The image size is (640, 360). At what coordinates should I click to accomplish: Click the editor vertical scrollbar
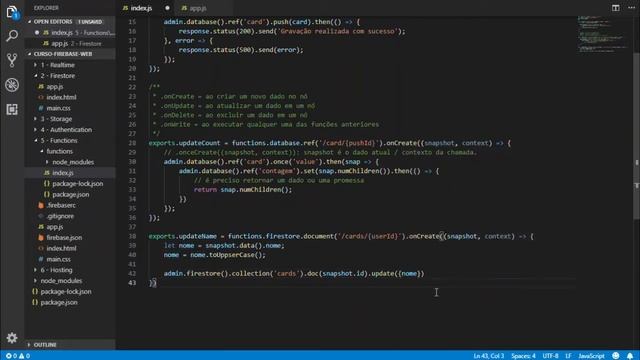click(637, 137)
